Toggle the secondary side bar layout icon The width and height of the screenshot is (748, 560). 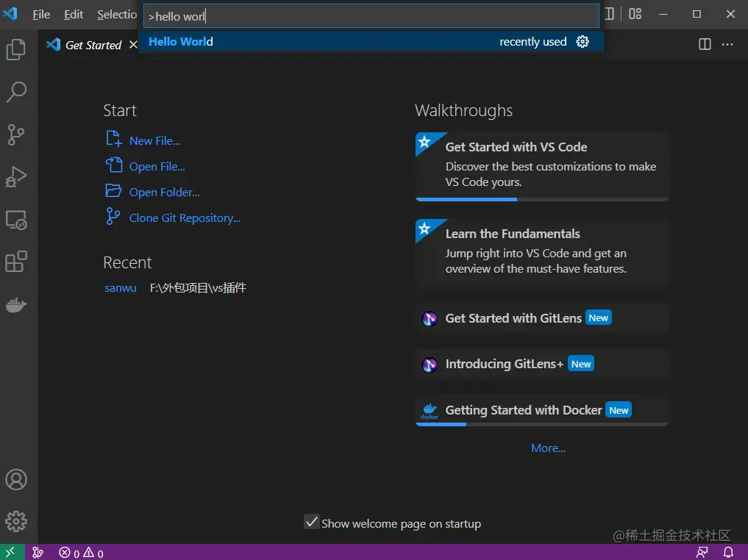coord(609,14)
